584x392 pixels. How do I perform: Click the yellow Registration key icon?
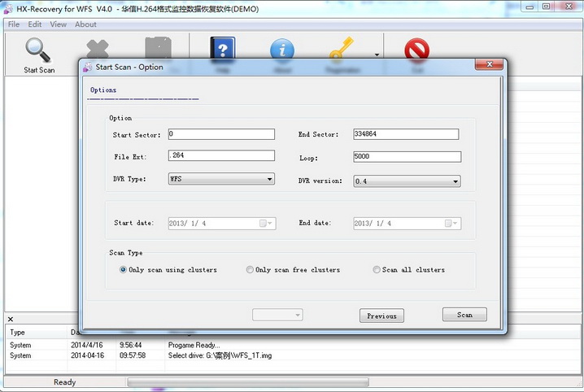click(342, 48)
